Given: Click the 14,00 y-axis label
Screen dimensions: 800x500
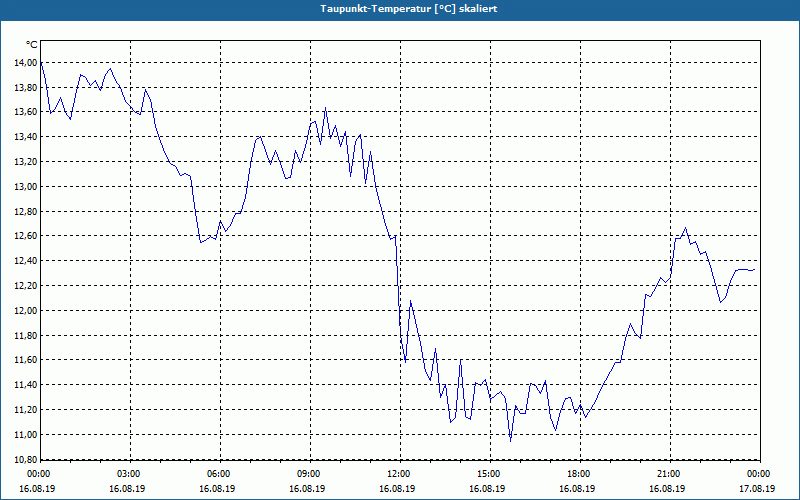Looking at the screenshot, I should (x=26, y=62).
